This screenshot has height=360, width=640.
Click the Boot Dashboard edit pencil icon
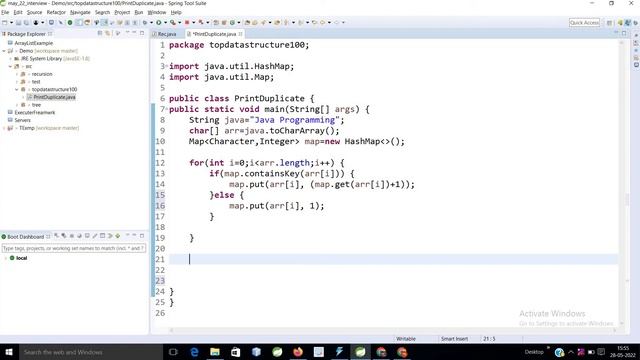click(x=95, y=236)
